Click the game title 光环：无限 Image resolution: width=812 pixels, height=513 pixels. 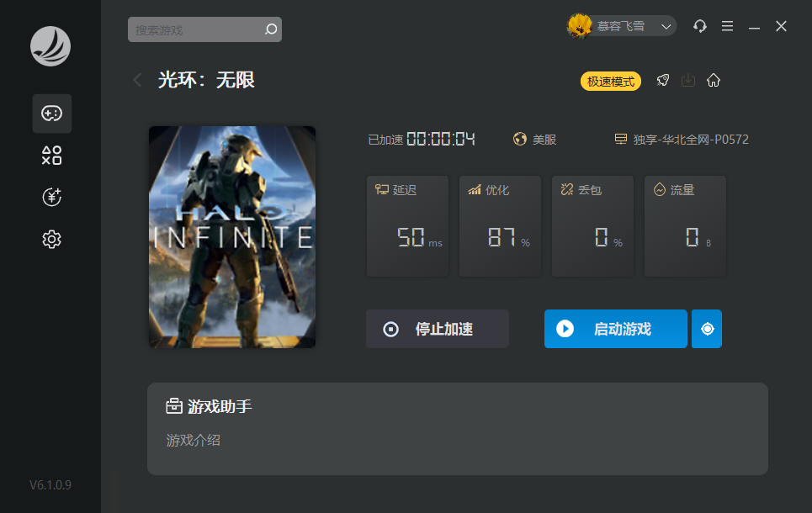pyautogui.click(x=206, y=80)
